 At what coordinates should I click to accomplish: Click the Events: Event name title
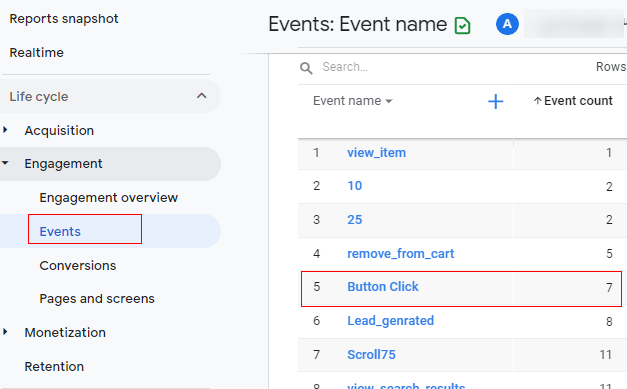pos(357,24)
